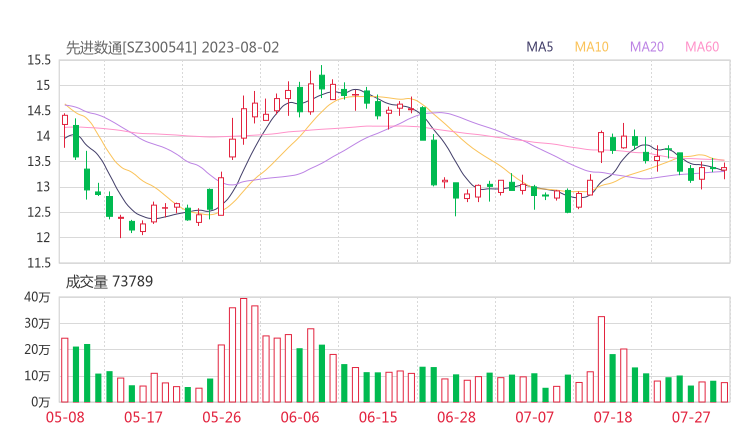The height and width of the screenshot is (440, 740).
Task: Click the MA20 legend label
Action: pyautogui.click(x=647, y=47)
